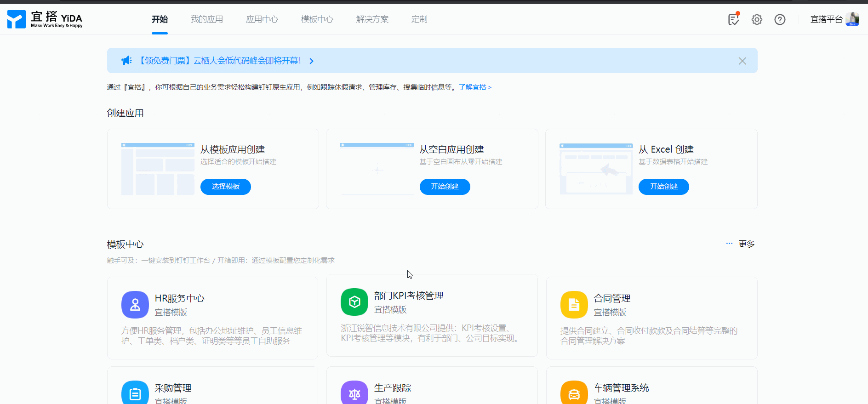Expand announcement banner chevron arrow
The width and height of the screenshot is (868, 404).
tap(311, 61)
